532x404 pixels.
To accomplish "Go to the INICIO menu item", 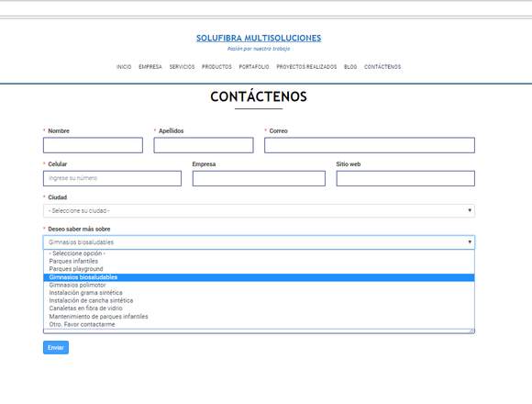I will (x=124, y=67).
